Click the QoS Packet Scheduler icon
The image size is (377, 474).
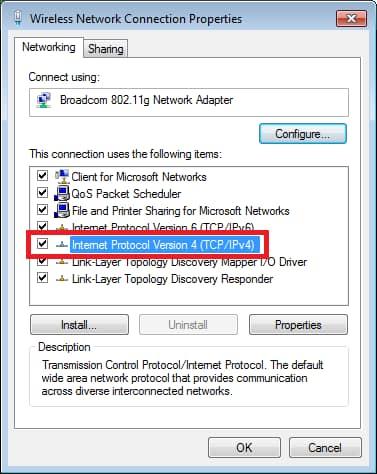[62, 193]
